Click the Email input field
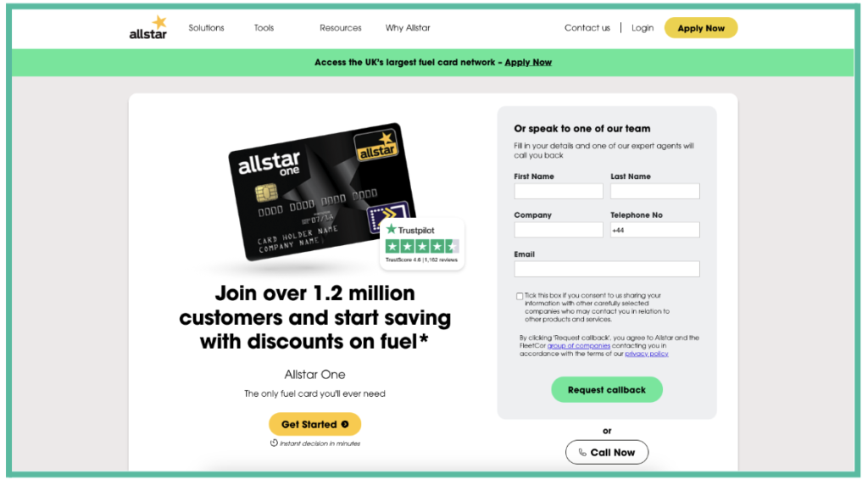The height and width of the screenshot is (480, 868). (x=607, y=269)
